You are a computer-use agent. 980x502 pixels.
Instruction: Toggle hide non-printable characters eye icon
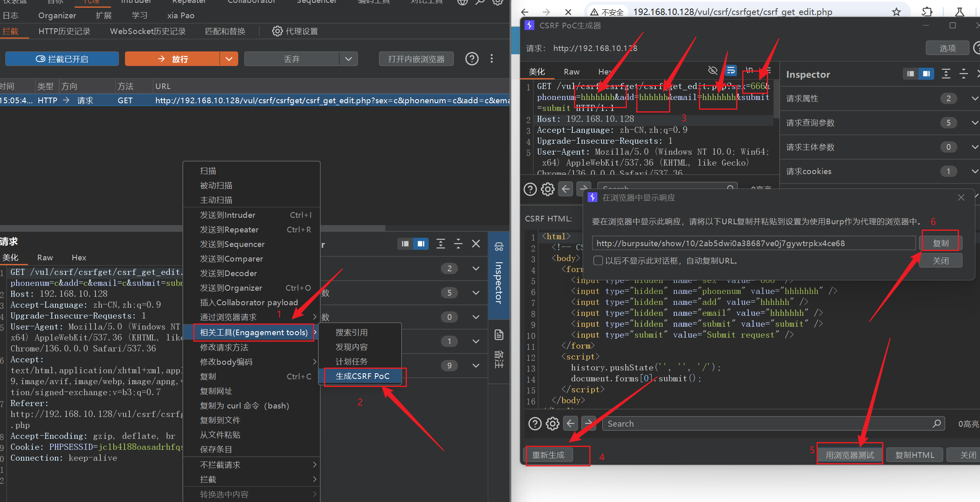pyautogui.click(x=712, y=71)
